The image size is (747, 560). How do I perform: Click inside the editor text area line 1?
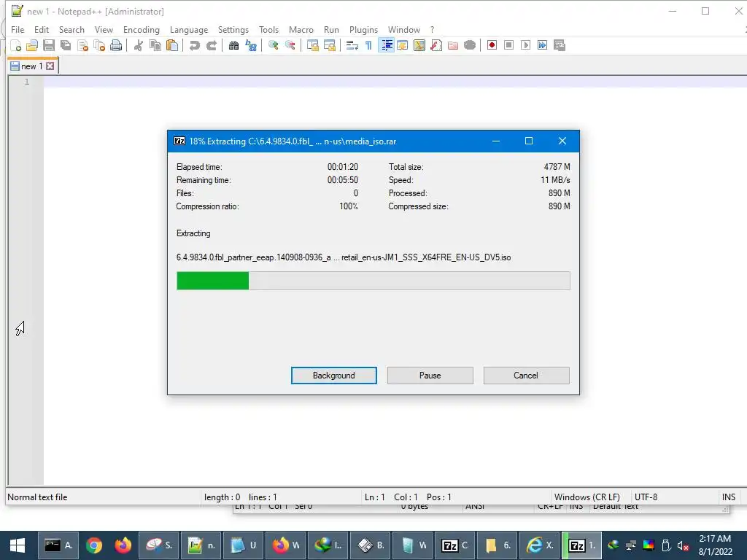coord(395,82)
